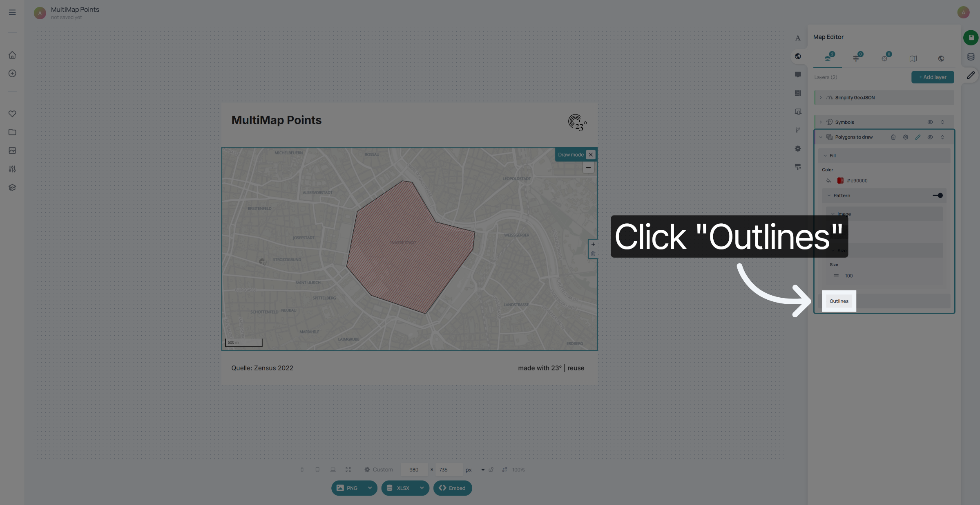Click the create-new plus circle icon
980x505 pixels.
[12, 73]
